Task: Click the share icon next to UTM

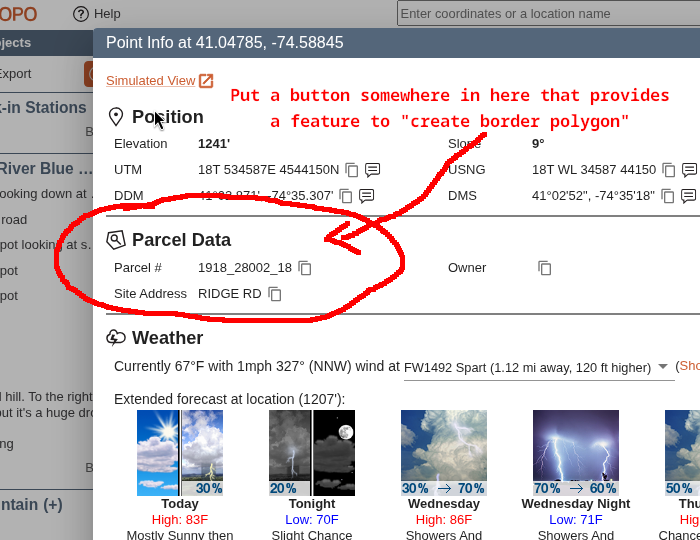Action: click(372, 170)
